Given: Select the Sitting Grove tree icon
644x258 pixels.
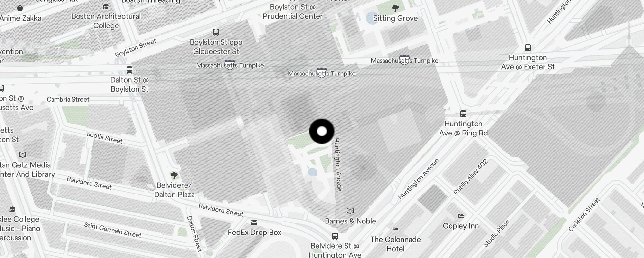Looking at the screenshot, I should tap(395, 8).
